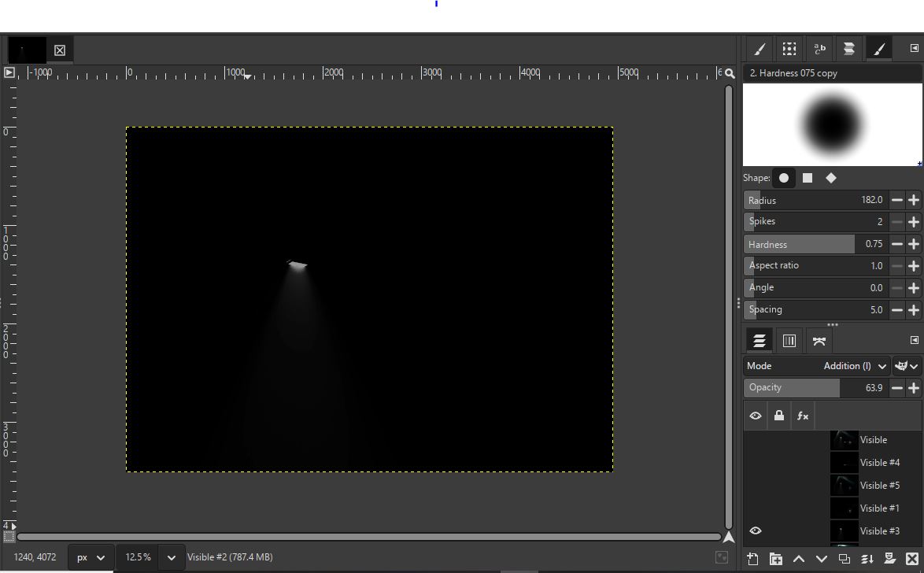
Task: Delete the selected layer
Action: [x=912, y=559]
